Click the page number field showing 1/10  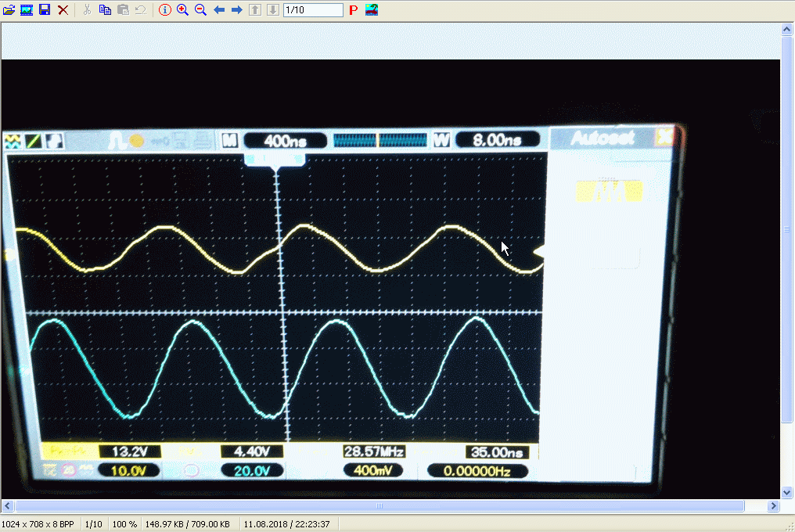312,10
